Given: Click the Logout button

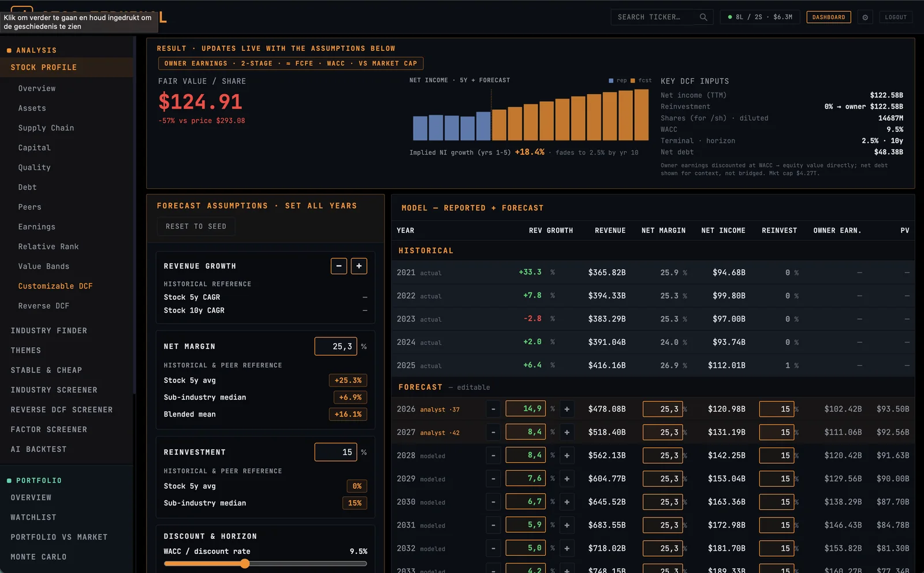Looking at the screenshot, I should 896,17.
